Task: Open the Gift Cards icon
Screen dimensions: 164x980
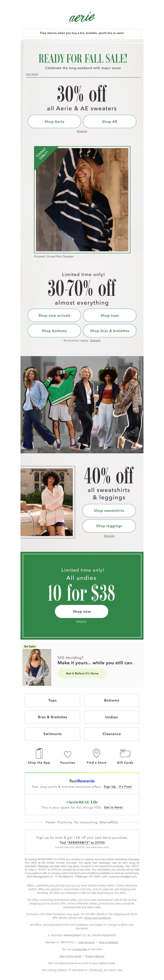Action: [x=125, y=753]
